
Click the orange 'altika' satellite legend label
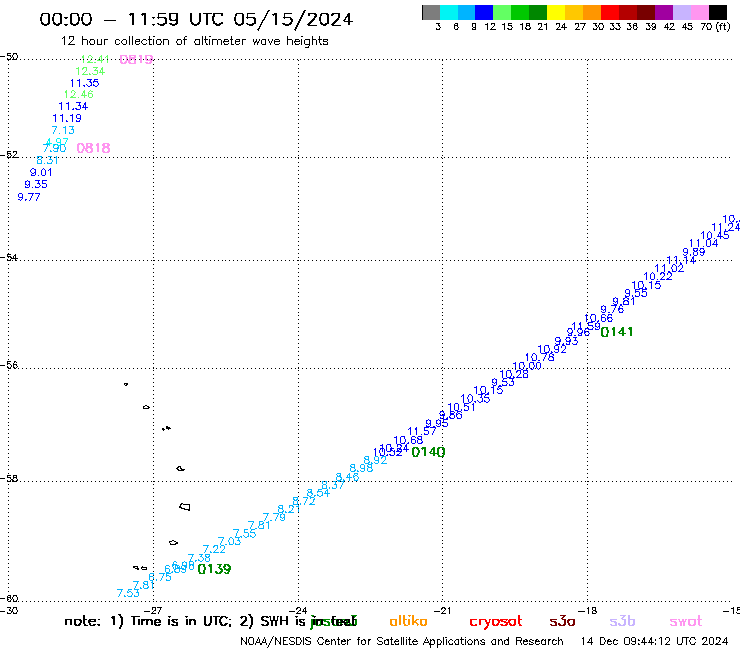(x=408, y=621)
